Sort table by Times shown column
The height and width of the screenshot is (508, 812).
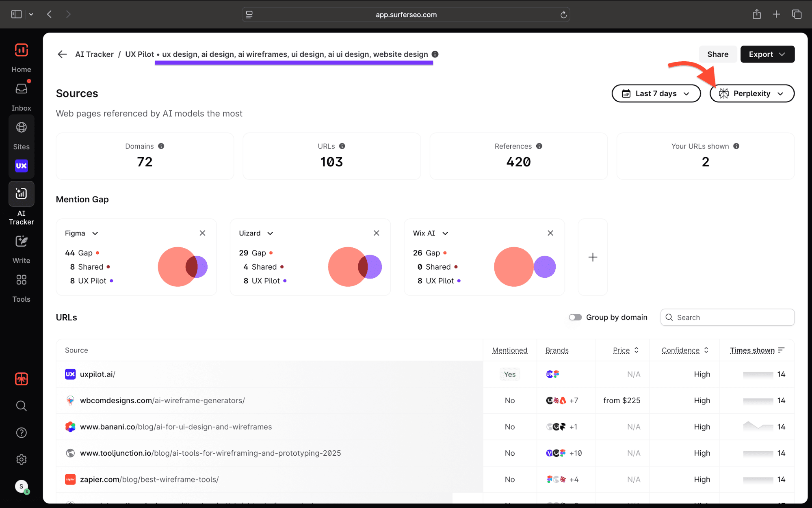pyautogui.click(x=757, y=350)
